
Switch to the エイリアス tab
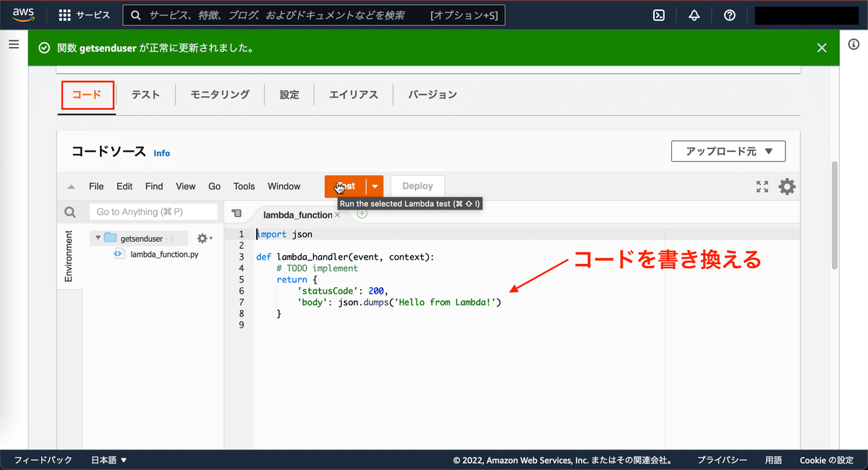pos(354,95)
